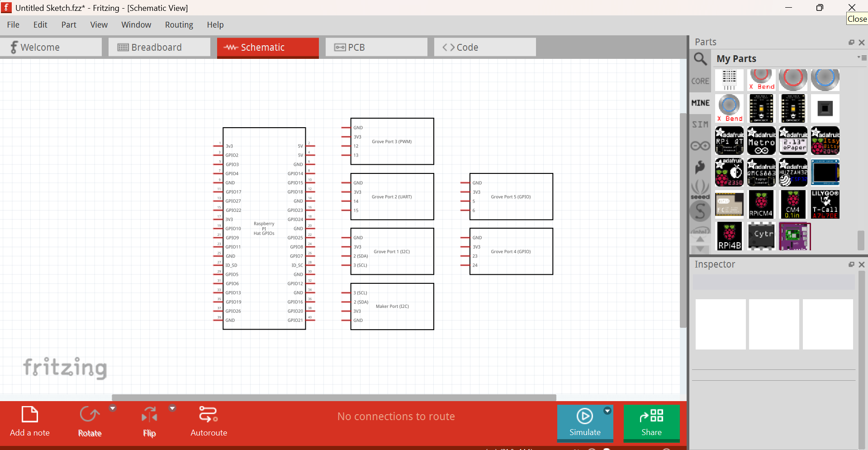Select the Snootlab S parts bin icon

tap(700, 211)
